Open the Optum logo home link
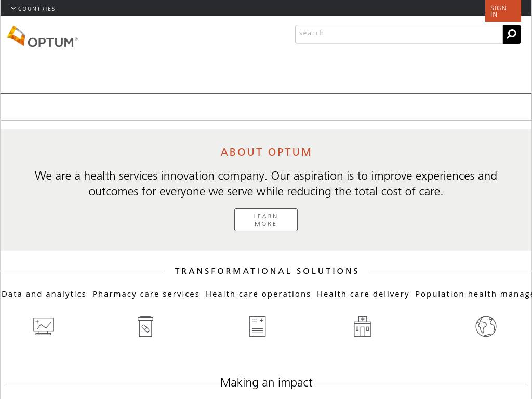Screen dimensions: 532x399 click(43, 37)
